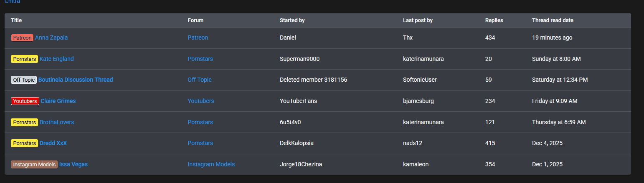Go to the Instagram Models forum link
The width and height of the screenshot is (644, 183).
point(211,164)
